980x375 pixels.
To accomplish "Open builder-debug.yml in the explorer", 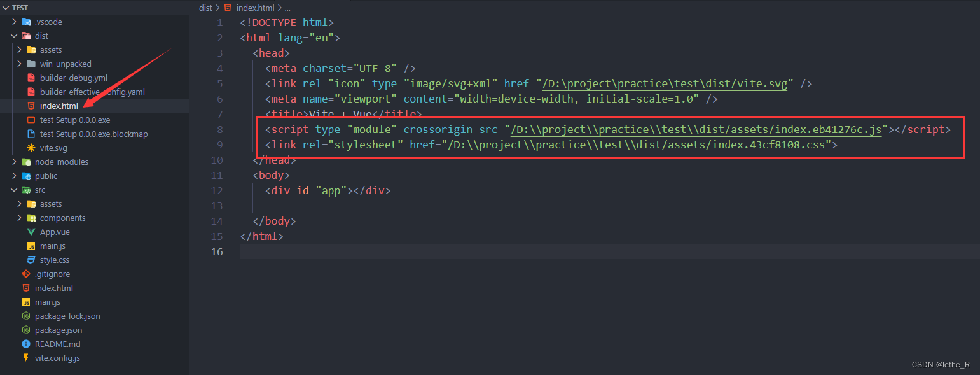I will (x=74, y=78).
